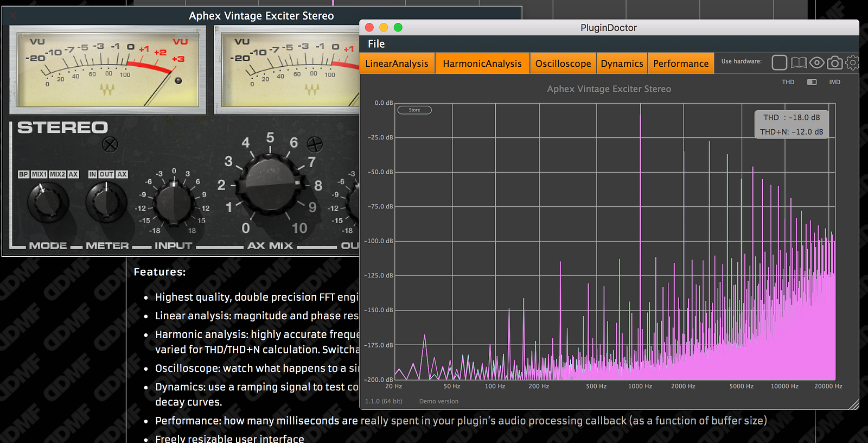Click the MODE selector knob
Viewport: 868px width, 443px height.
pyautogui.click(x=48, y=202)
